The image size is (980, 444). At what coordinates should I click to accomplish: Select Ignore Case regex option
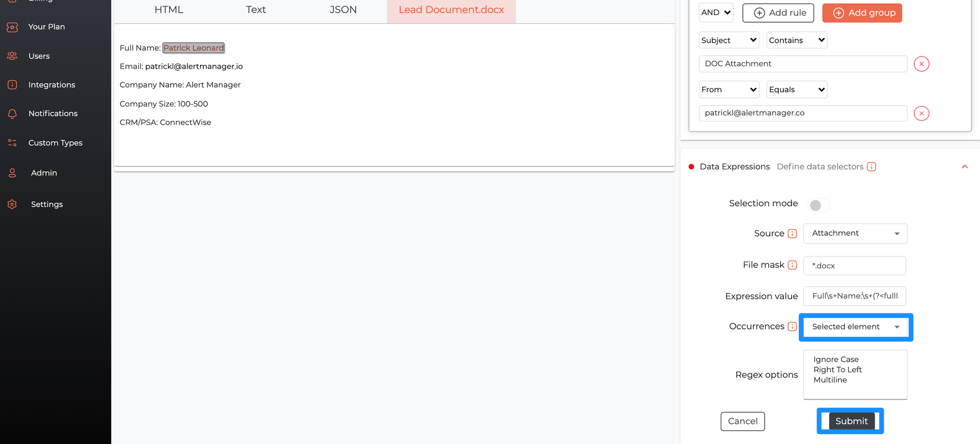836,360
